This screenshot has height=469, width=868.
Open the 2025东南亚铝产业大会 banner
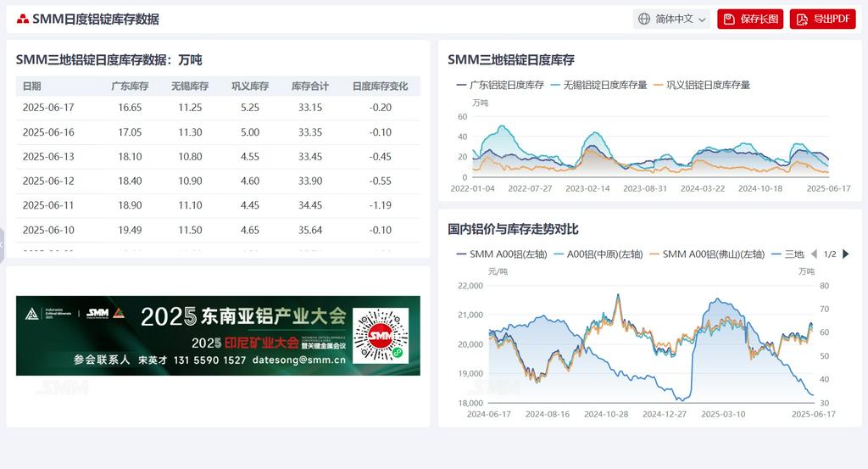[218, 336]
